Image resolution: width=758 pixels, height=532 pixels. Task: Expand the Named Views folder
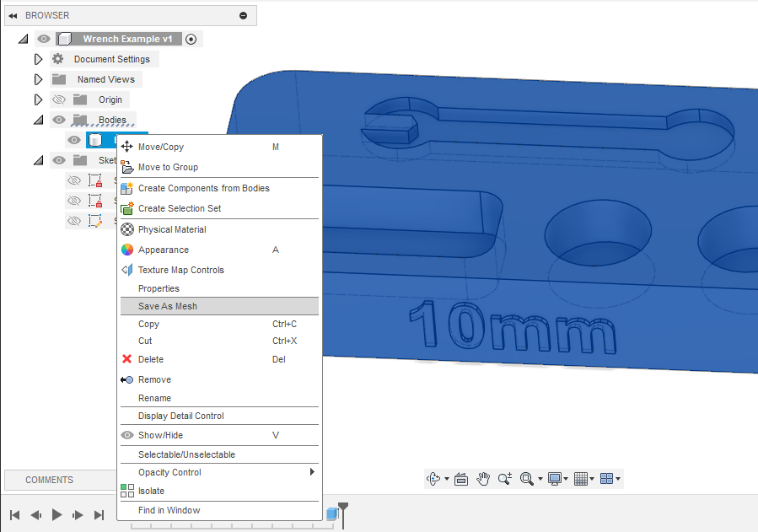click(x=38, y=79)
